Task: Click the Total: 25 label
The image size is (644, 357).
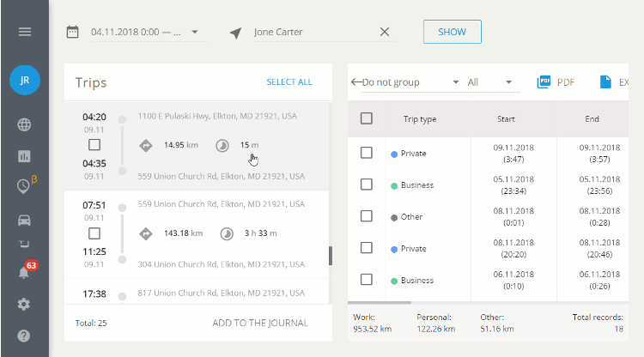Action: point(91,323)
